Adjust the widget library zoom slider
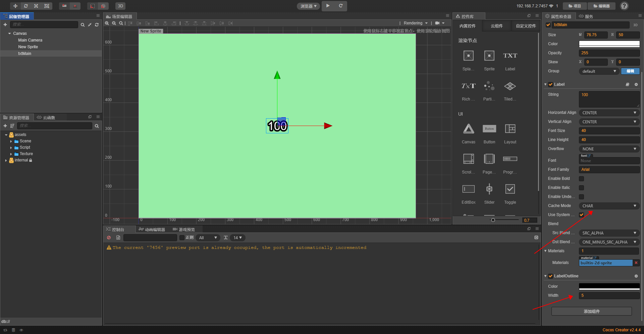The height and width of the screenshot is (334, 644). (493, 220)
